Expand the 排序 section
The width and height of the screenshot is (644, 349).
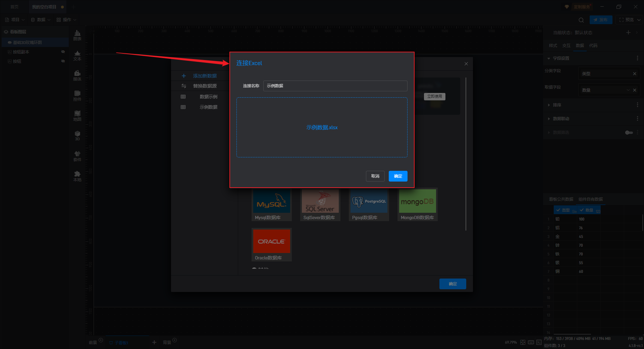(549, 105)
